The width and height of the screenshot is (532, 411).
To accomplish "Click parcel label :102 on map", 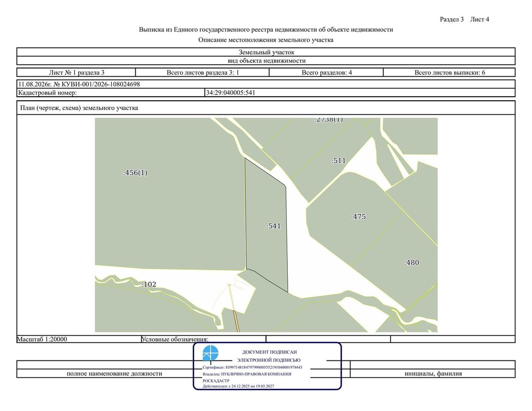I will (149, 284).
